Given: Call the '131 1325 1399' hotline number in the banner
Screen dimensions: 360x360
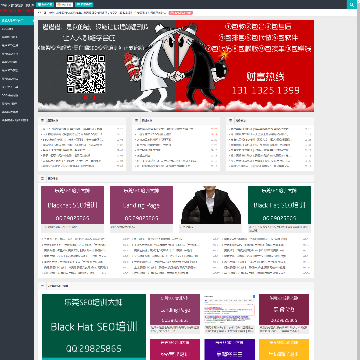Looking at the screenshot, I should pyautogui.click(x=266, y=90).
